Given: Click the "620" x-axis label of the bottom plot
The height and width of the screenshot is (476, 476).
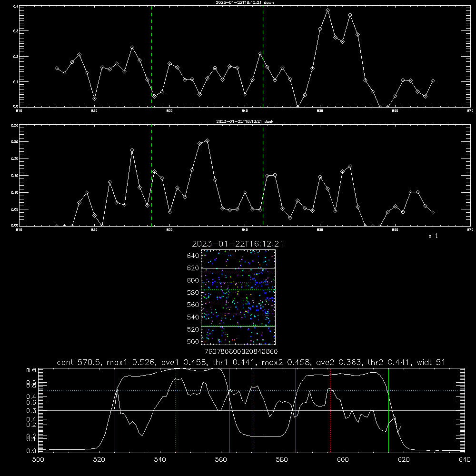Looking at the screenshot, I should pos(404,460).
